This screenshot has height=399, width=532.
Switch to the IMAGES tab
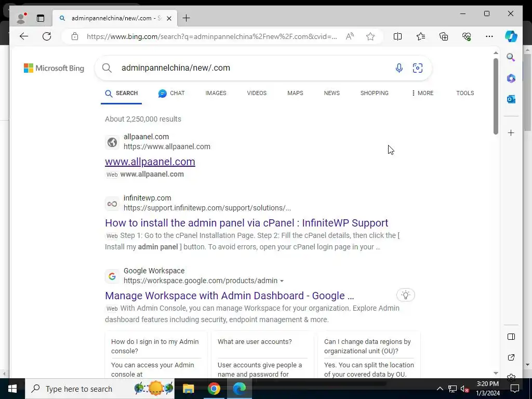[x=216, y=93]
